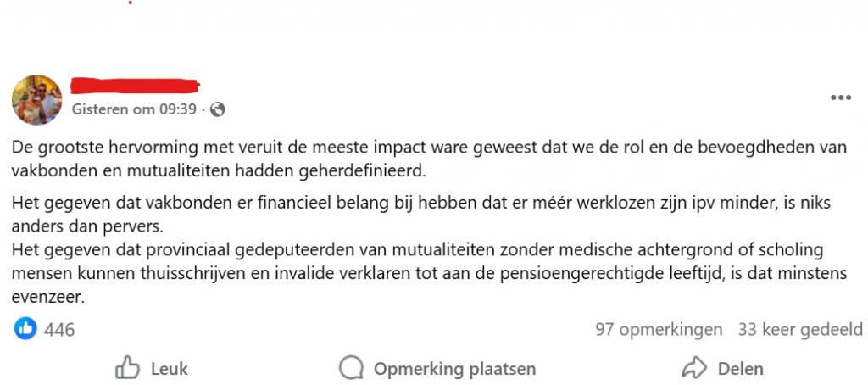The image size is (868, 385).
Task: Open the "97 opmerkingen" comments link
Action: [659, 329]
